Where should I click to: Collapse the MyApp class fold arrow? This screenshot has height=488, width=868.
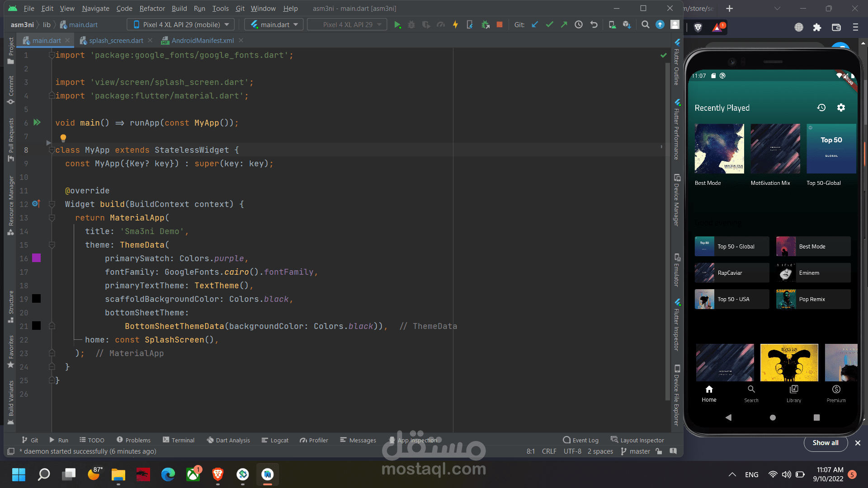tap(52, 150)
